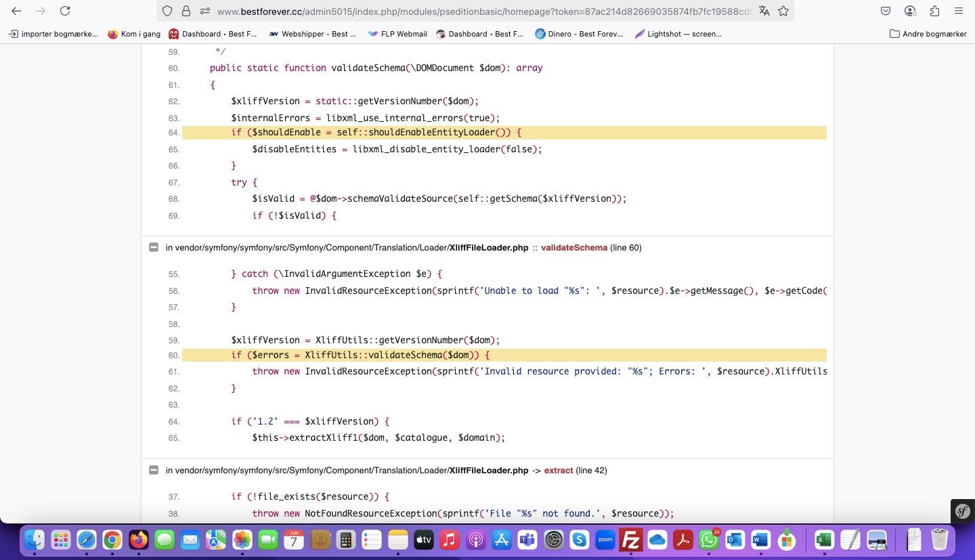Click the 'validateSchema' method name in trace header
The width and height of the screenshot is (975, 560).
click(574, 248)
